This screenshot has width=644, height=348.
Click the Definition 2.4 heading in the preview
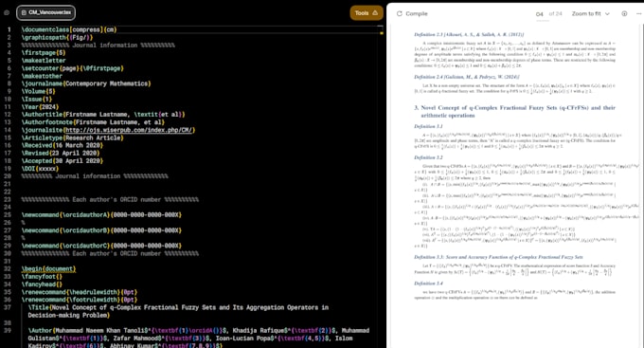pos(467,77)
